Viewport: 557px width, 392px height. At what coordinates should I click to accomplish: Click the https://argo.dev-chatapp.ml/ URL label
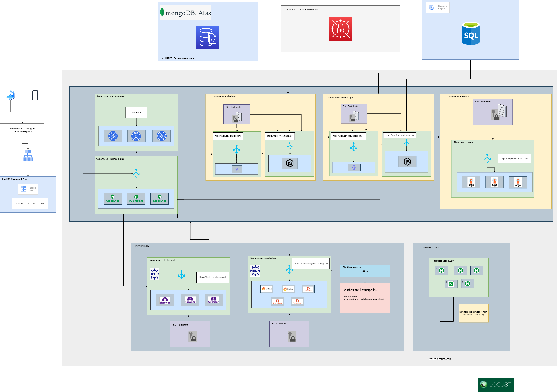click(x=514, y=158)
